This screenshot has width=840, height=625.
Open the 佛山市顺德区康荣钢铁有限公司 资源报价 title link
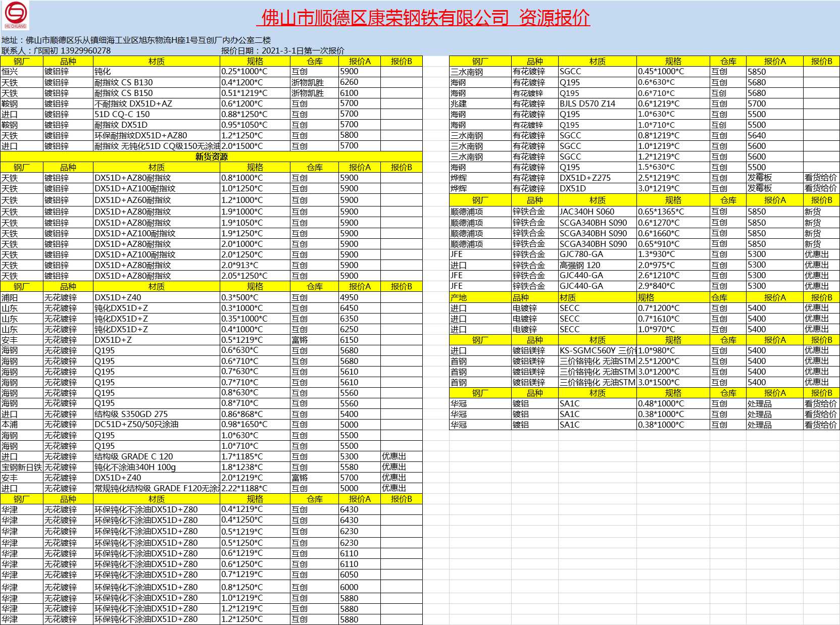point(423,18)
